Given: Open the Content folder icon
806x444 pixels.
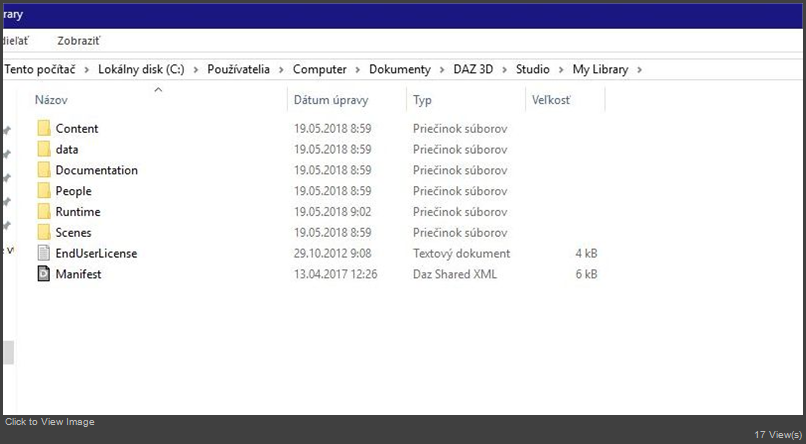Looking at the screenshot, I should pyautogui.click(x=44, y=128).
